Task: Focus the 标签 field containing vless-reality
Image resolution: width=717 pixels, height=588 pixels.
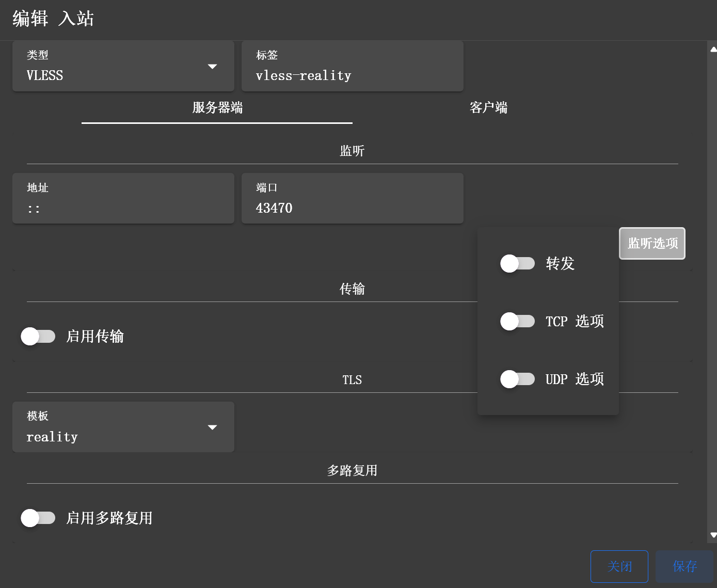Action: click(352, 75)
